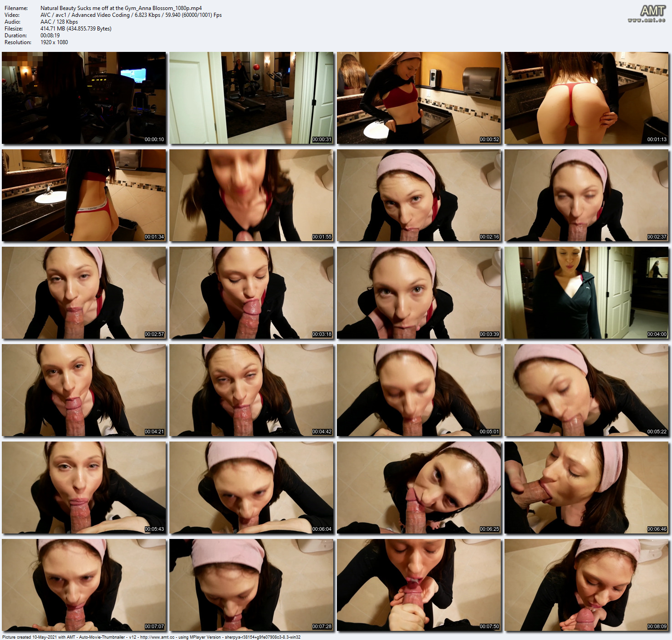This screenshot has width=672, height=640.
Task: Click the 00:00:52 timestamp marker
Action: pos(489,140)
